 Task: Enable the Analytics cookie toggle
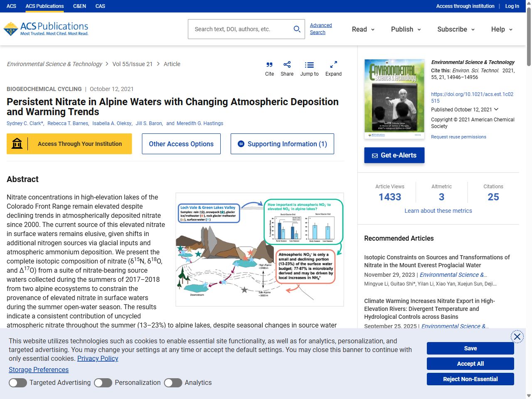(x=173, y=382)
